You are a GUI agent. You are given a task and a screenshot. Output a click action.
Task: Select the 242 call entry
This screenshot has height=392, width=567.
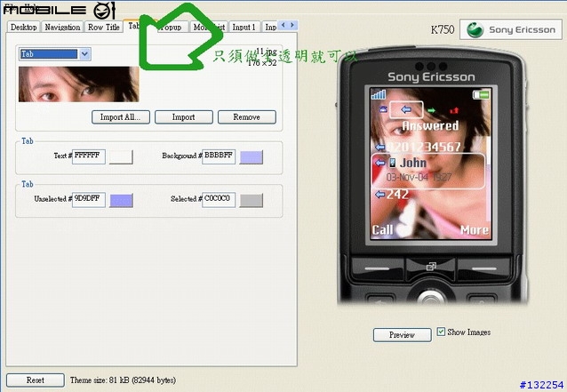[x=392, y=195]
